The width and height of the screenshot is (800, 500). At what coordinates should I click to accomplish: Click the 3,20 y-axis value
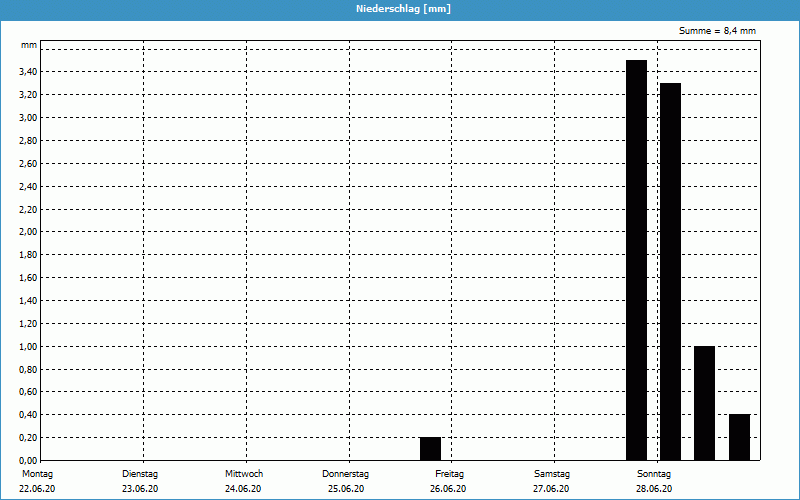click(28, 94)
